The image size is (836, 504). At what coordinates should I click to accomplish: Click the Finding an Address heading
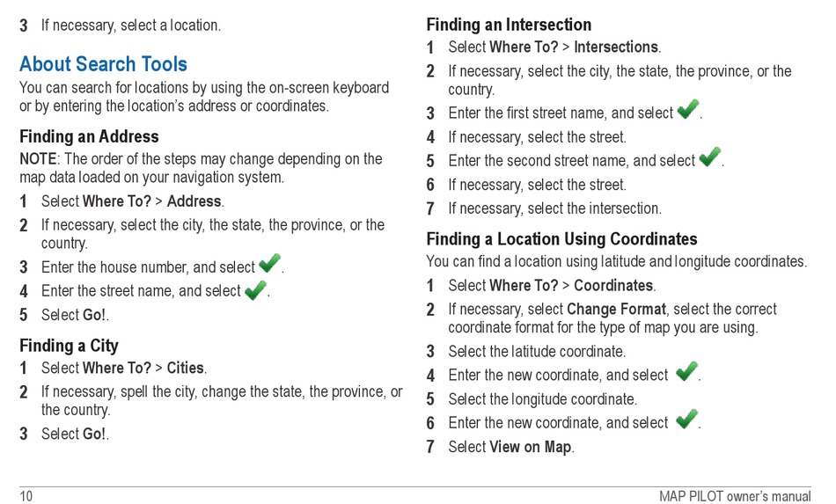pyautogui.click(x=89, y=137)
